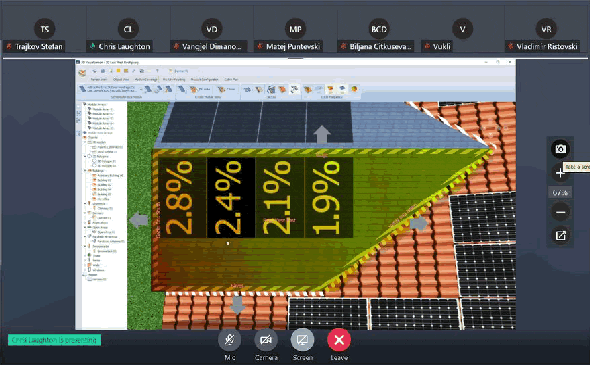Click the first blue module icon in the ribbon
590x365 pixels.
tap(83, 89)
